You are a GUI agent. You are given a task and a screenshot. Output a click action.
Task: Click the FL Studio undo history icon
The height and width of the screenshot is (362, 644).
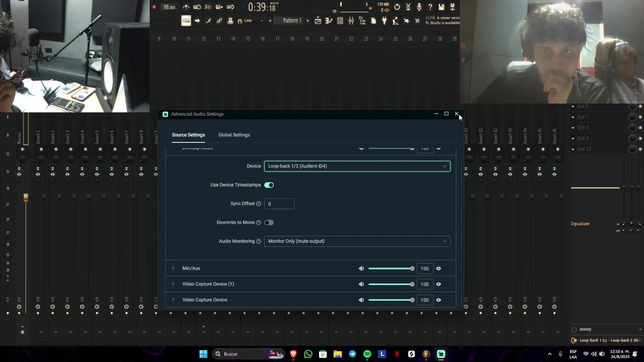tap(397, 7)
